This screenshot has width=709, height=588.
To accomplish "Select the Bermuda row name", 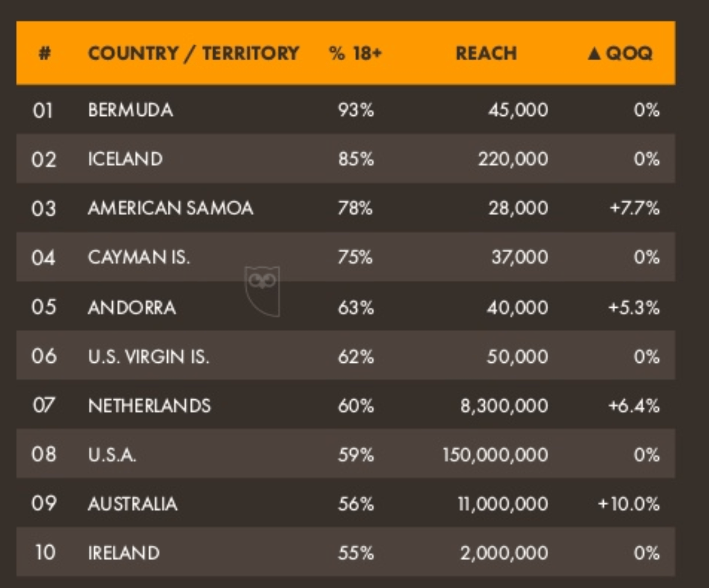I will coord(130,110).
